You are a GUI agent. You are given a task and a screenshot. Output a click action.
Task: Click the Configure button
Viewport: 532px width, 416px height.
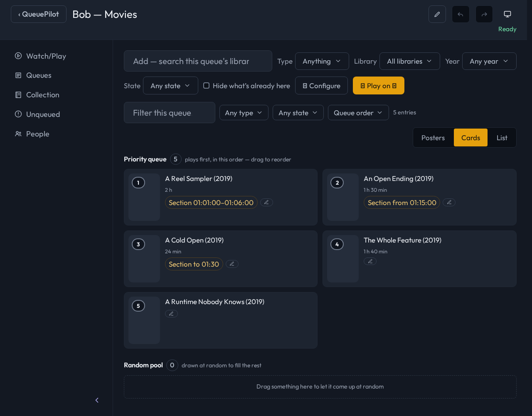321,86
